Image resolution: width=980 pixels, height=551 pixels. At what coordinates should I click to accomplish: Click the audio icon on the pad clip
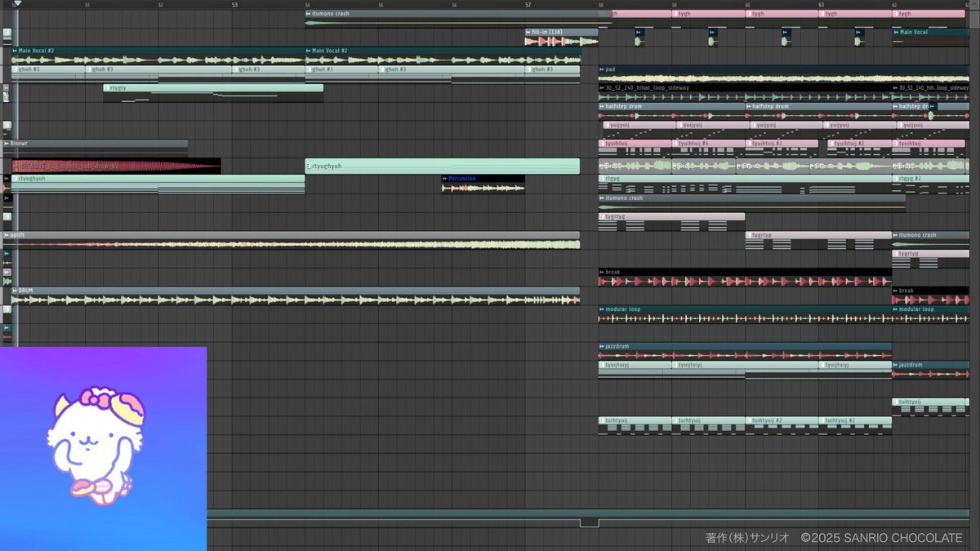(x=601, y=69)
